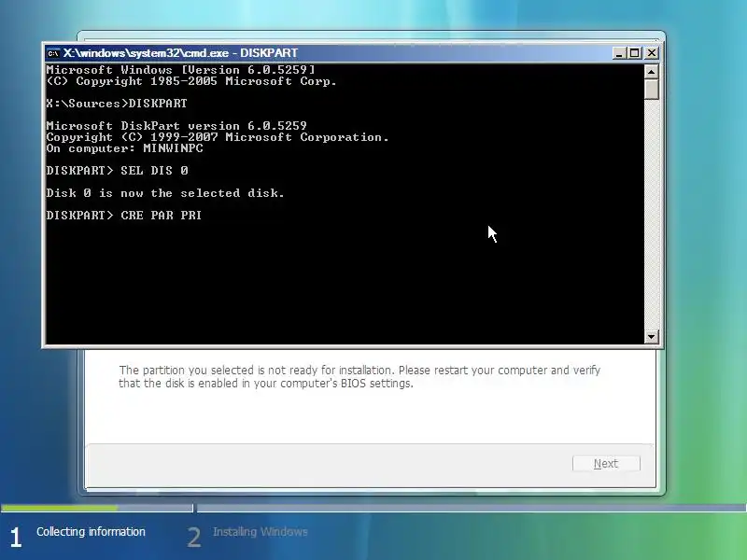The width and height of the screenshot is (747, 560).
Task: Click the 'Collecting information' step label
Action: coord(91,531)
